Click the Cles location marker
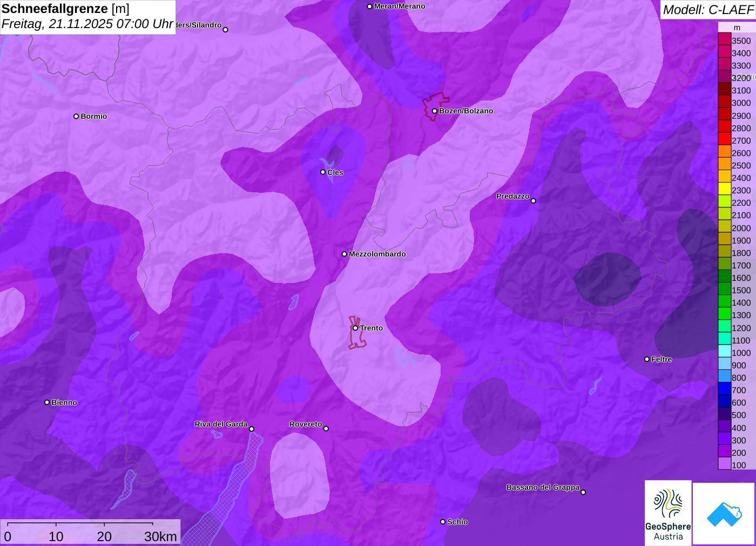 click(x=323, y=172)
